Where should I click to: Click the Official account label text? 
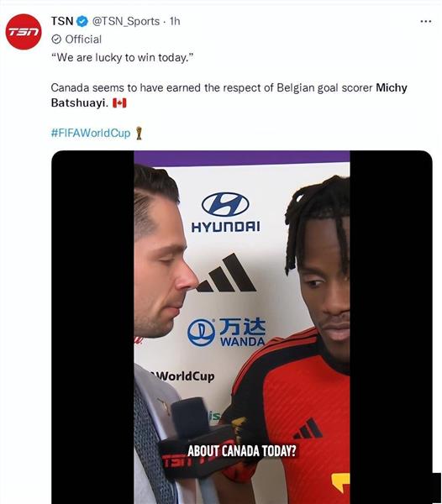click(83, 39)
